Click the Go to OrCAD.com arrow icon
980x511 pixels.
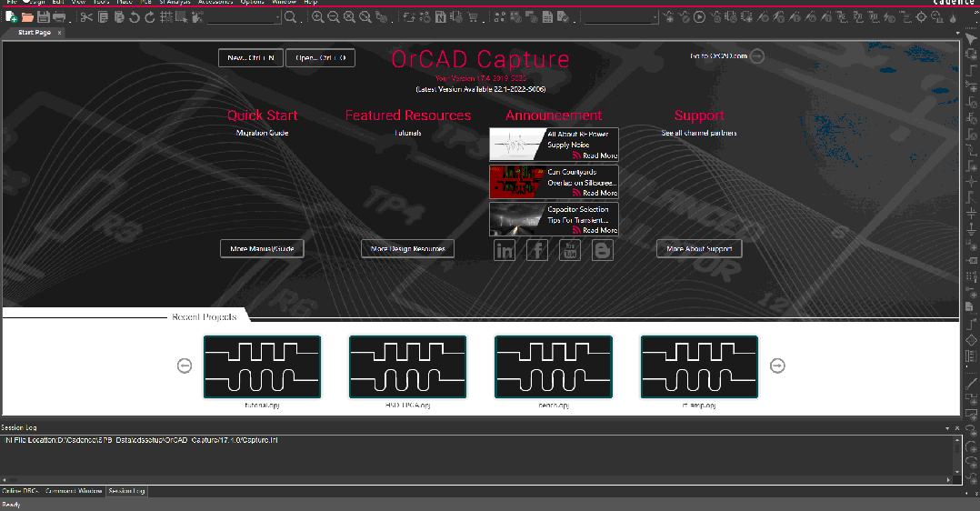click(x=757, y=56)
